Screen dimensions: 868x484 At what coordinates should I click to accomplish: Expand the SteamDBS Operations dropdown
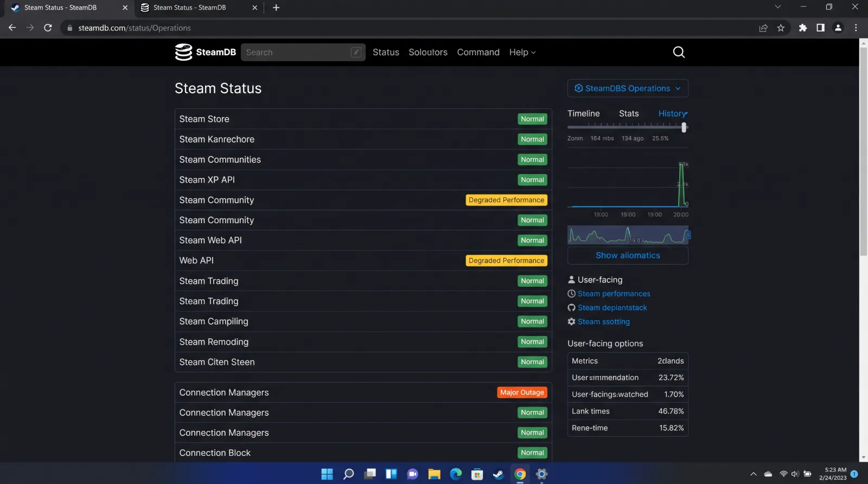628,88
